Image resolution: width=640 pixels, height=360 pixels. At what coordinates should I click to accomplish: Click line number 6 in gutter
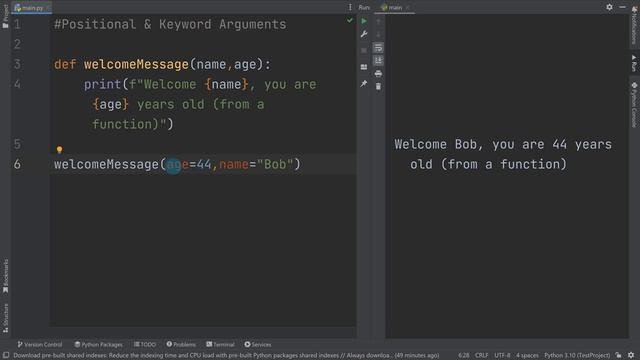pyautogui.click(x=17, y=164)
